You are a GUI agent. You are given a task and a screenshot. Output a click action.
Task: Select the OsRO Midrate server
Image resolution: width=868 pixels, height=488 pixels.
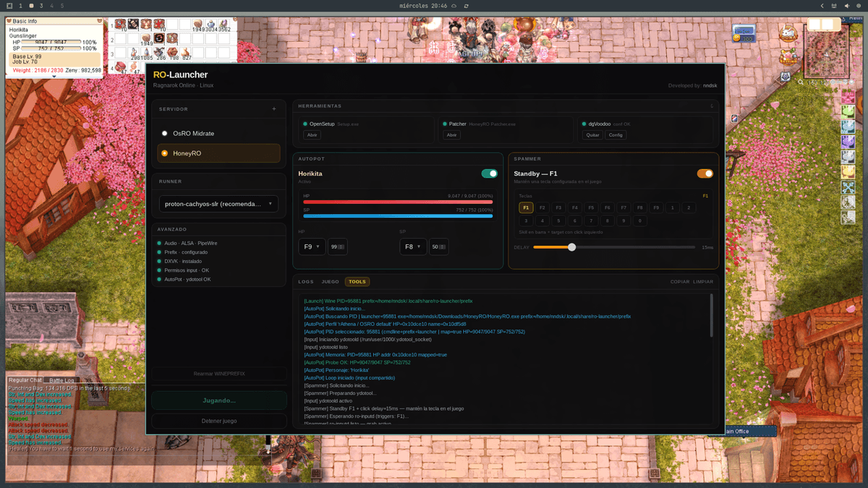[x=219, y=133]
